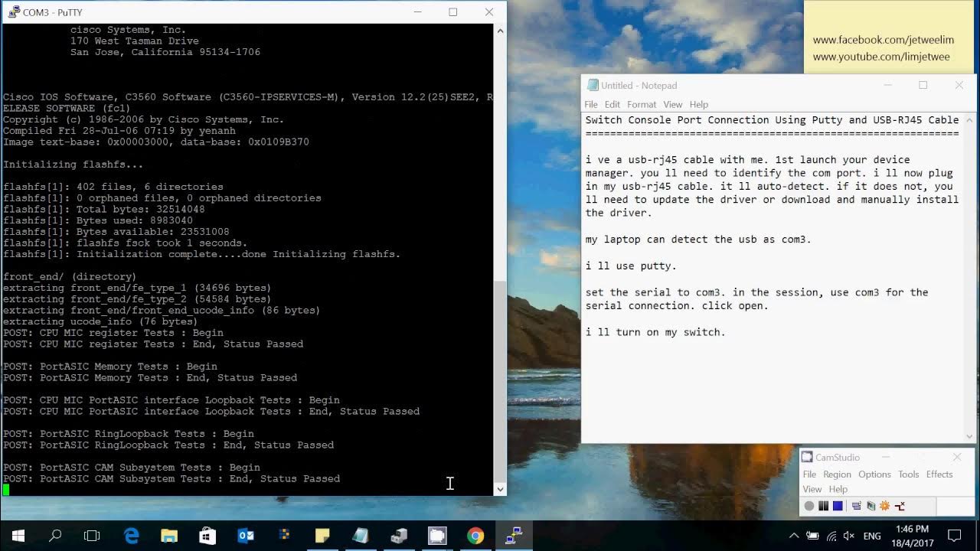Click 'www.youtube.com/limjetwee' on sticky note
Screen dimensions: 980x551
coord(881,57)
